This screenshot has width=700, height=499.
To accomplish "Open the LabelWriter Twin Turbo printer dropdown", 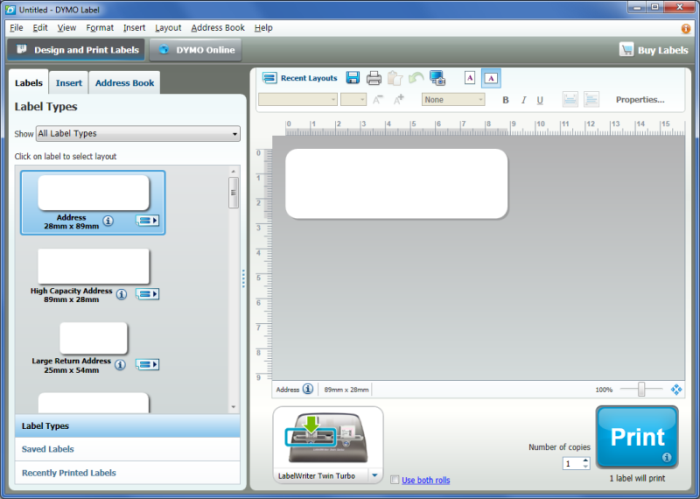I will coord(375,476).
